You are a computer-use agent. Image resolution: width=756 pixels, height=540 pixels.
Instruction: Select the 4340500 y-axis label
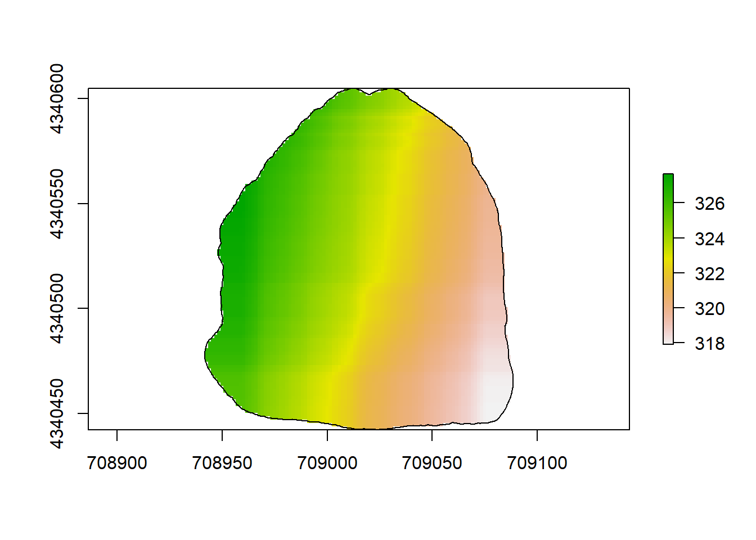57,308
